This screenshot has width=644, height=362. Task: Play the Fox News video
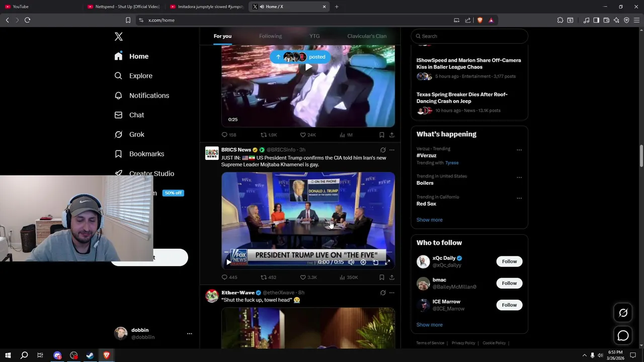pyautogui.click(x=228, y=262)
